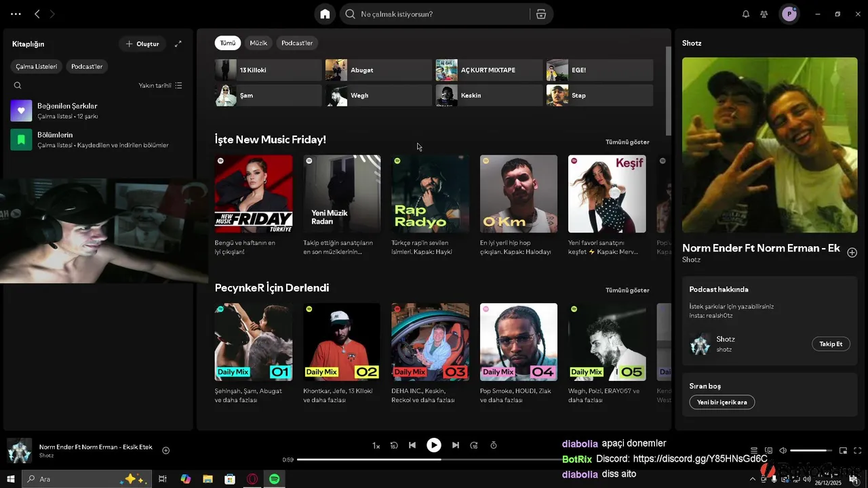Add current podcast via plus in side panel
The image size is (868, 488).
click(852, 252)
